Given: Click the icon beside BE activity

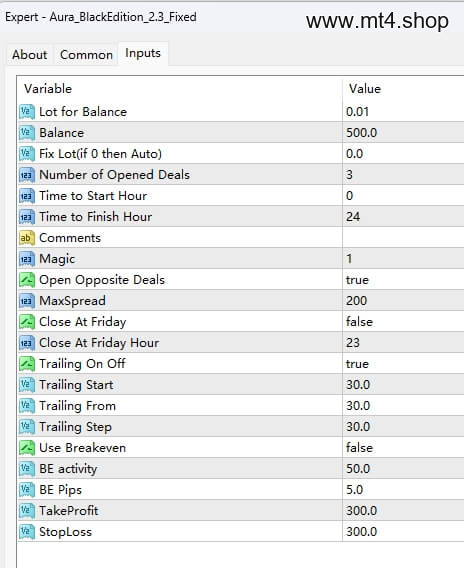Looking at the screenshot, I should click(x=27, y=469).
